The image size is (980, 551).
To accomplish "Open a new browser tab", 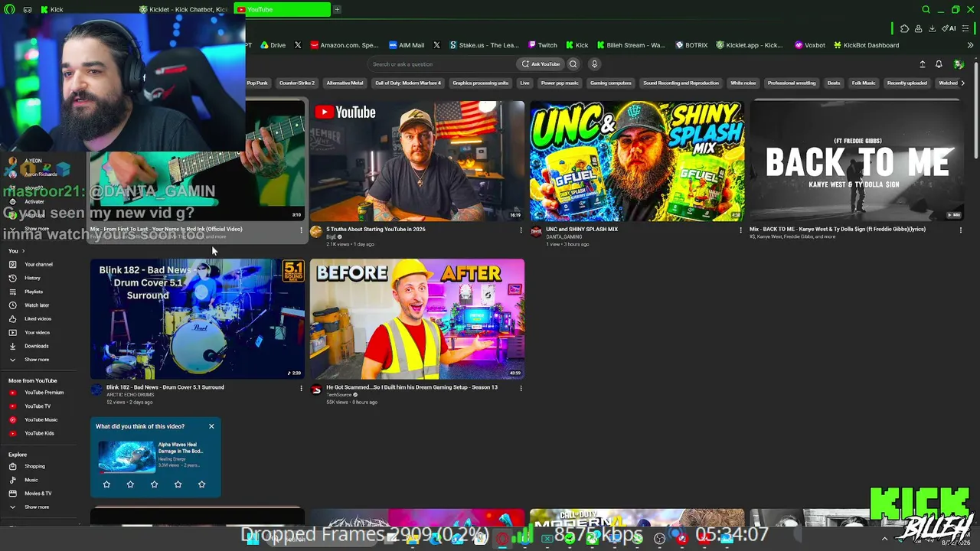I will tap(337, 10).
